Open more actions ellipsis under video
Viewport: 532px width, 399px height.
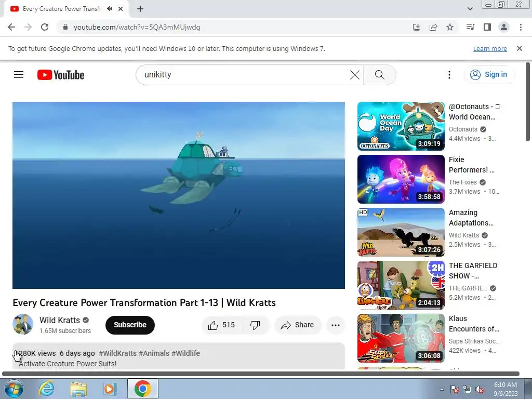coord(336,325)
